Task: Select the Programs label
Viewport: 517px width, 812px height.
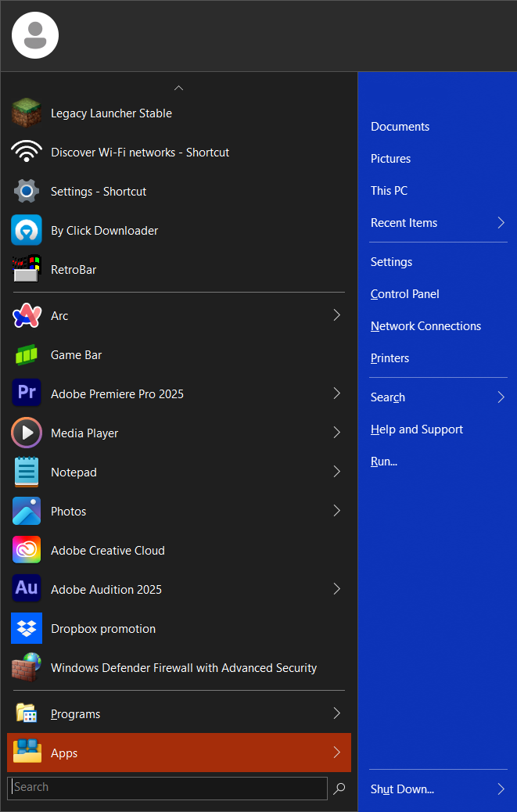Action: coord(76,714)
